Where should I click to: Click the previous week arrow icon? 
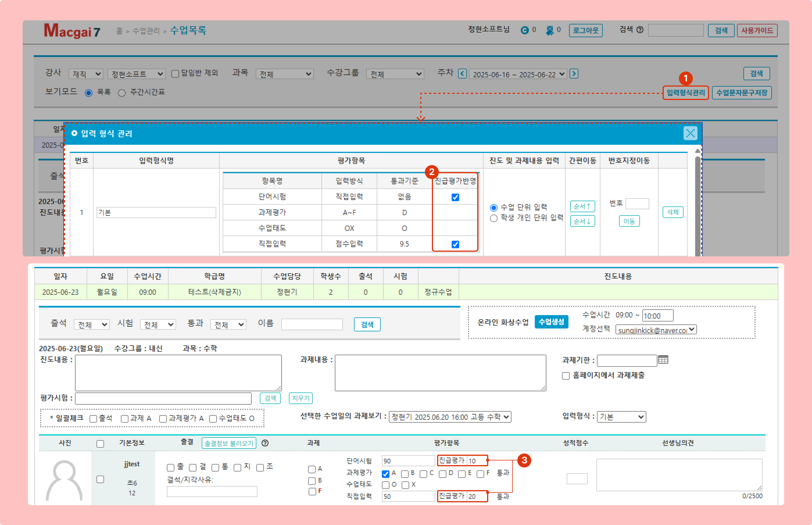pos(462,74)
